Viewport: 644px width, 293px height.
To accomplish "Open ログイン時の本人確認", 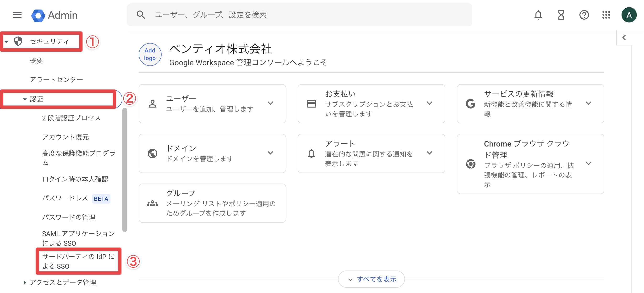I will point(75,179).
